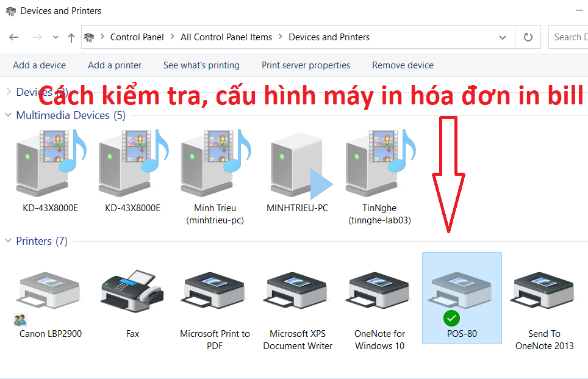This screenshot has height=379, width=588.
Task: Select the Fax device icon
Action: pyautogui.click(x=132, y=293)
